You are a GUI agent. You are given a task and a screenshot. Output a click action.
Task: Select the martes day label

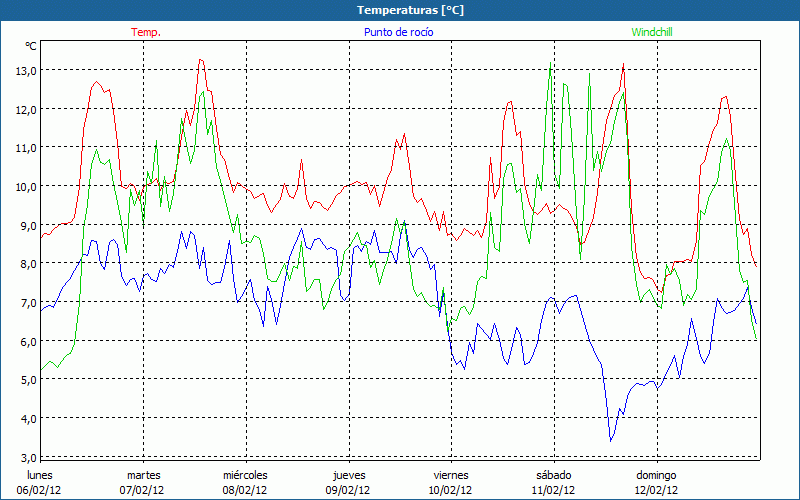[143, 475]
